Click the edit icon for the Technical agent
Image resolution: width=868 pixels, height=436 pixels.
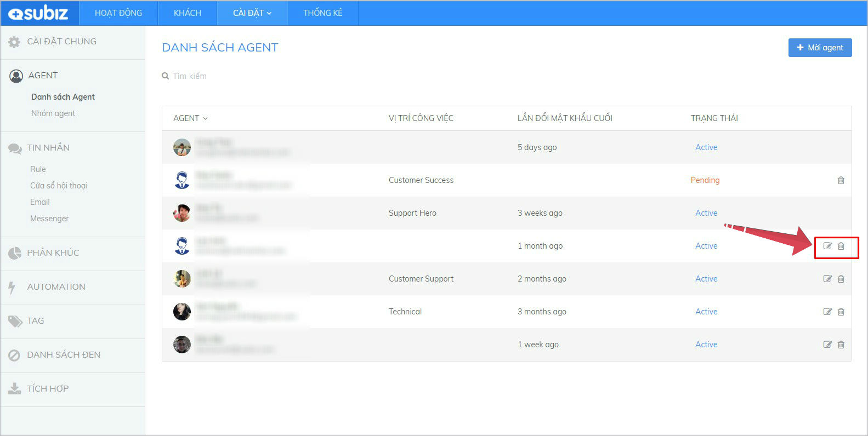click(x=827, y=312)
